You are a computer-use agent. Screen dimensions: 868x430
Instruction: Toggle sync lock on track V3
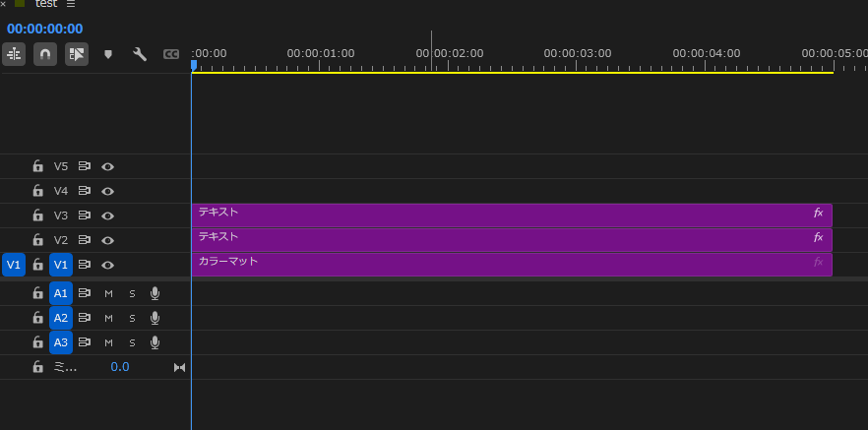[85, 215]
